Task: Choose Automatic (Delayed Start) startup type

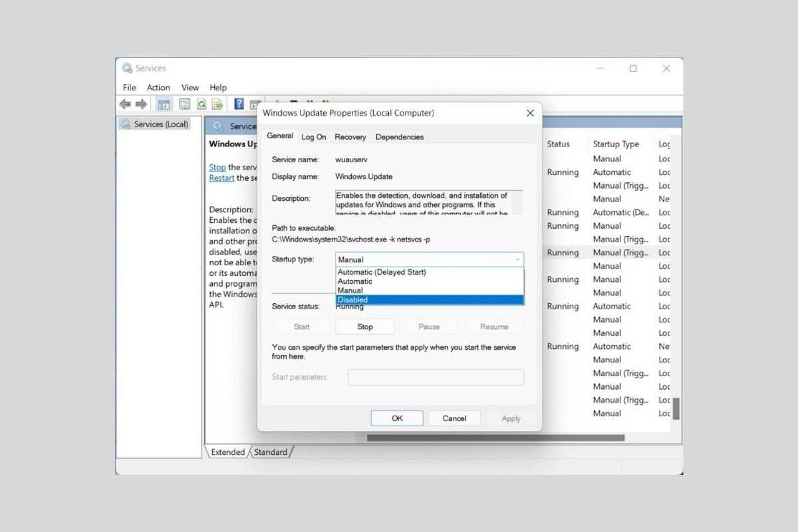Action: click(x=430, y=272)
